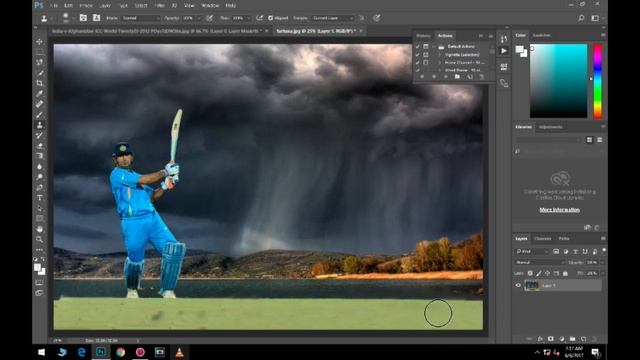
Task: Select the Eyedropper tool
Action: pos(40,94)
